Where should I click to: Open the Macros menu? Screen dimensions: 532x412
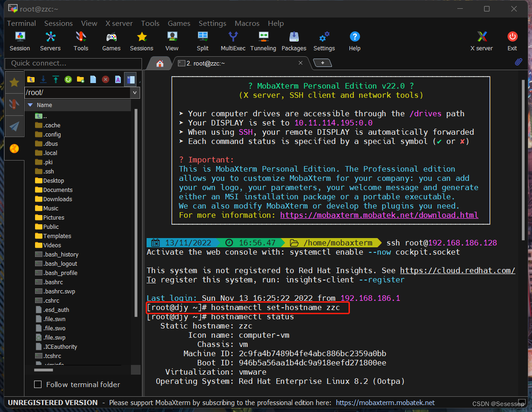247,24
